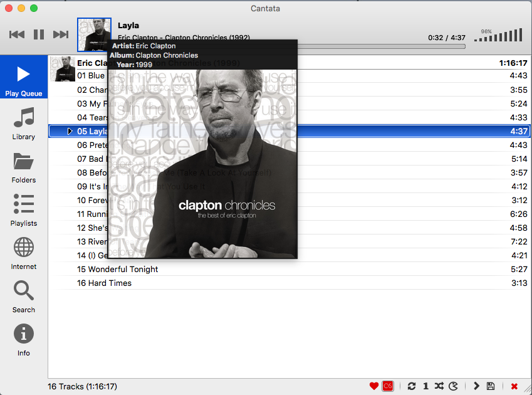Toggle single track mode
The height and width of the screenshot is (395, 532).
click(425, 386)
